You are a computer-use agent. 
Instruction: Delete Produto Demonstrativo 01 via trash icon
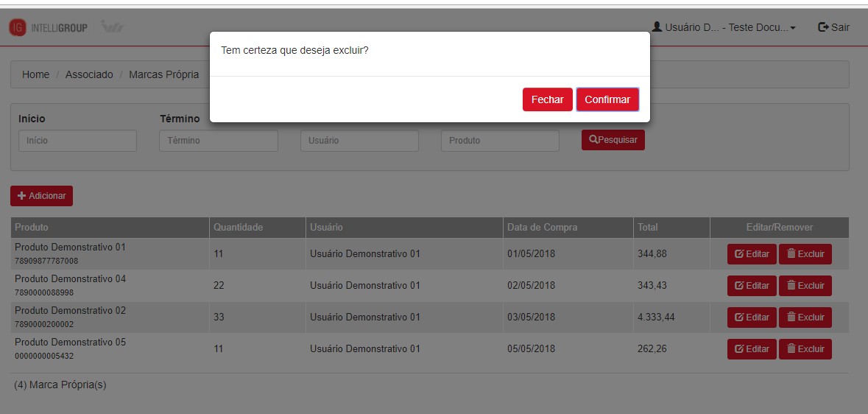[x=791, y=254]
